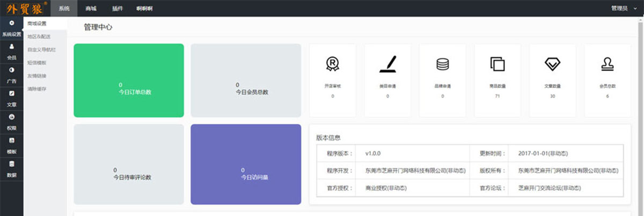Click 清除缓存 in the submenu

[37, 88]
